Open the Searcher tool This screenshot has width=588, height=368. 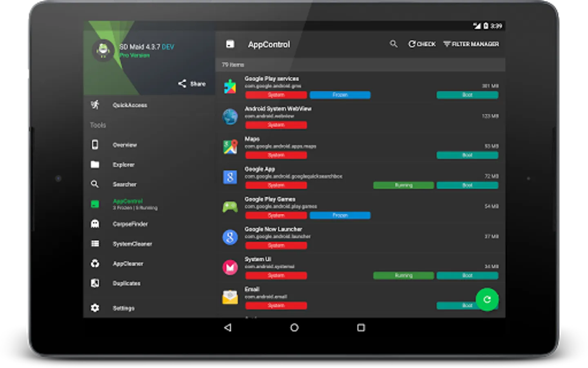pos(149,184)
